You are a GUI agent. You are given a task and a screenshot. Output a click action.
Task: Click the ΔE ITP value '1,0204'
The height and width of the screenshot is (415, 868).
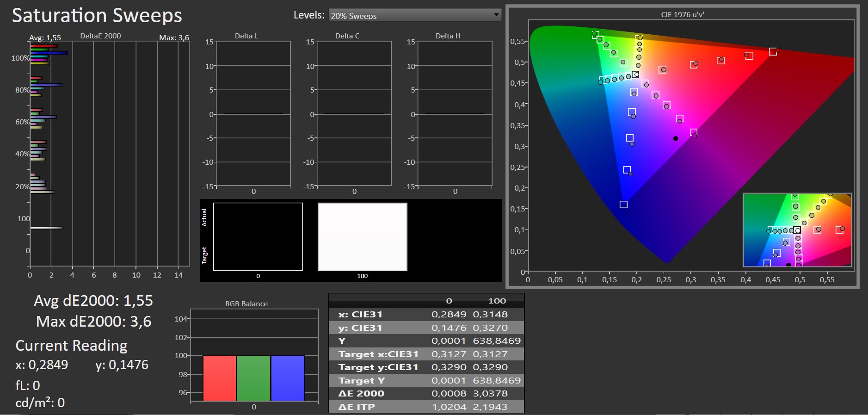click(449, 407)
